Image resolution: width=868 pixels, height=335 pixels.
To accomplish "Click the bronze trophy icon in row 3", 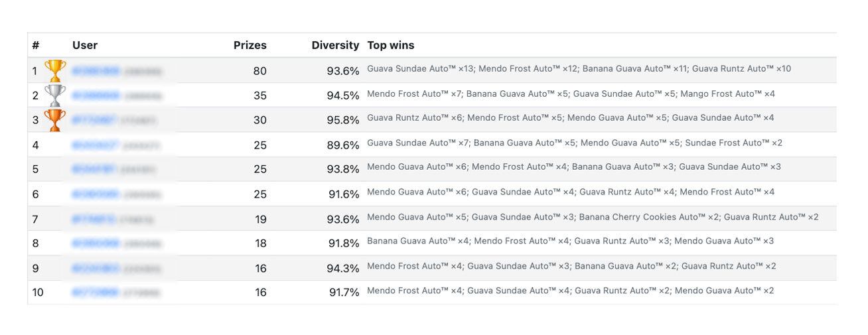I will tap(55, 120).
